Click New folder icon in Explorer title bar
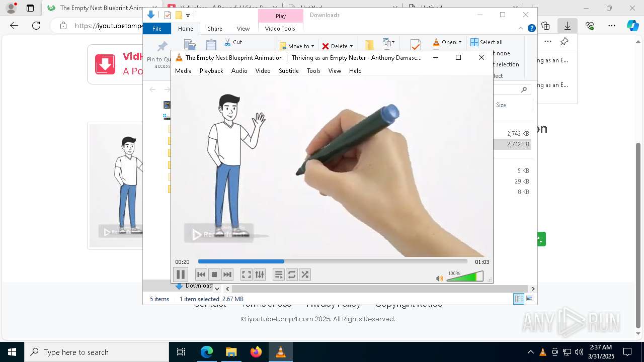 point(178,16)
